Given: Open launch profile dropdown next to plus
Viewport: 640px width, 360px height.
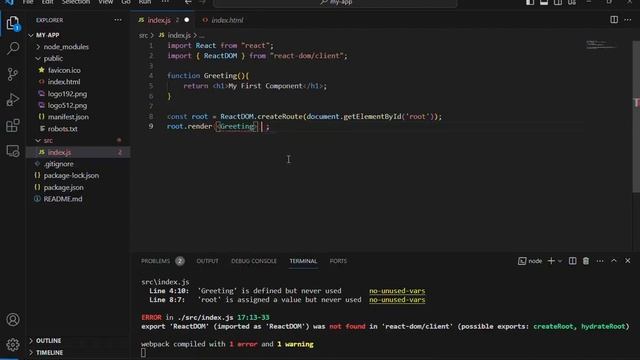Looking at the screenshot, I should tap(560, 261).
